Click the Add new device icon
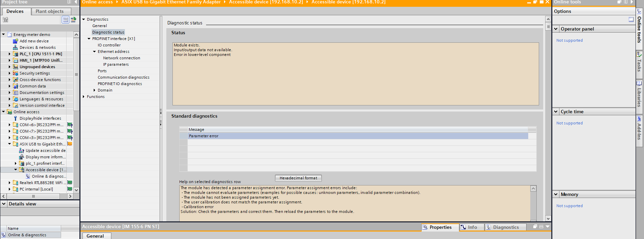644x239 pixels. click(x=15, y=41)
